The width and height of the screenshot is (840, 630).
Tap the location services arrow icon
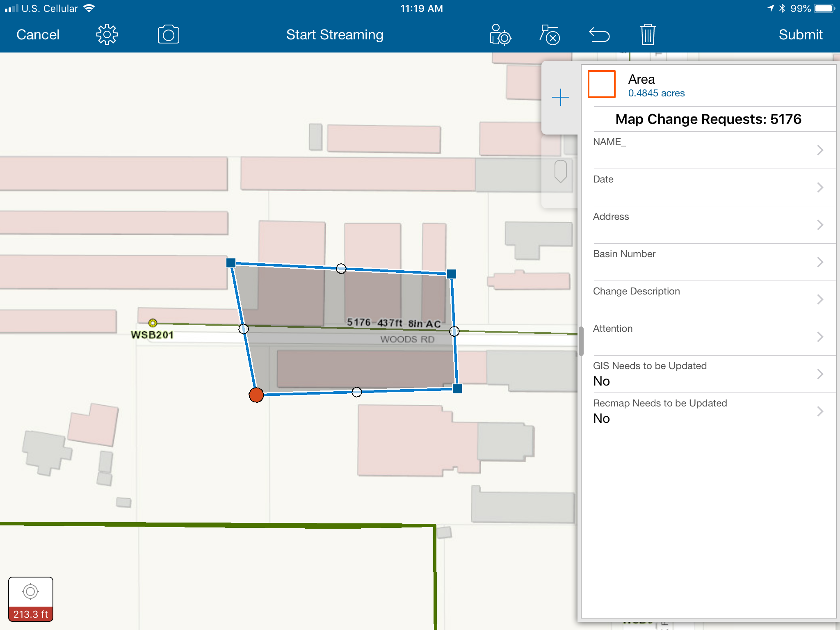click(770, 8)
